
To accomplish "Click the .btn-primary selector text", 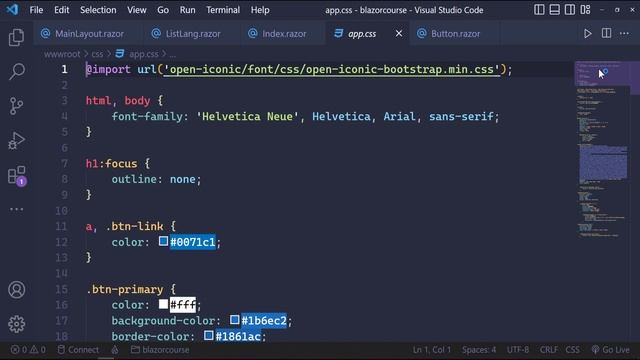I will click(x=125, y=289).
